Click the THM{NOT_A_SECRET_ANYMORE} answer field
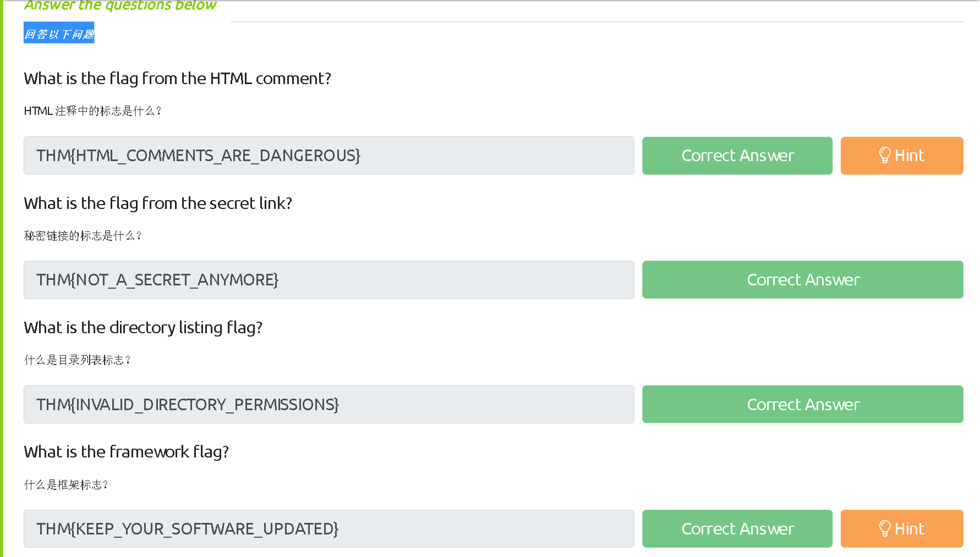 click(x=329, y=280)
